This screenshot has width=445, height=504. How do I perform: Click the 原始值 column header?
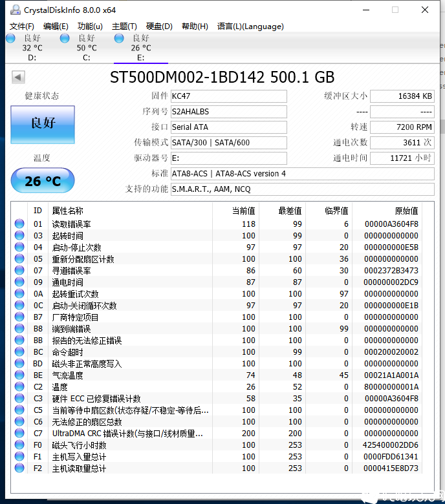pos(387,211)
